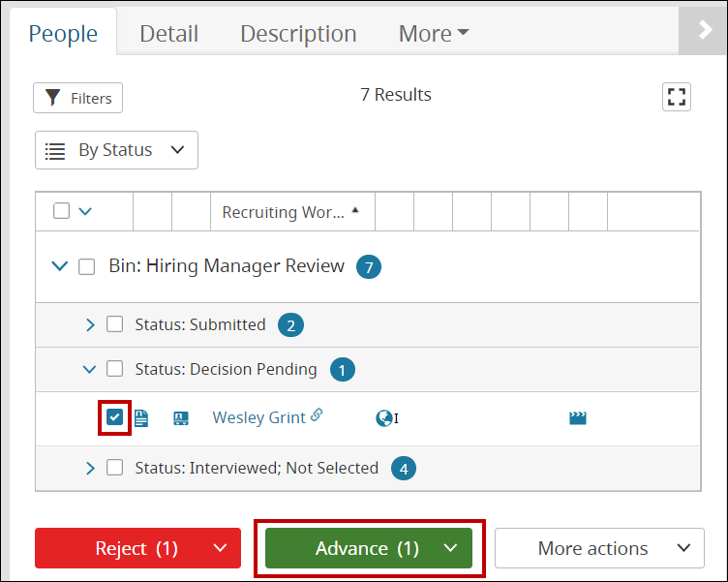
Task: Open the By Status grouping dropdown
Action: pyautogui.click(x=116, y=150)
